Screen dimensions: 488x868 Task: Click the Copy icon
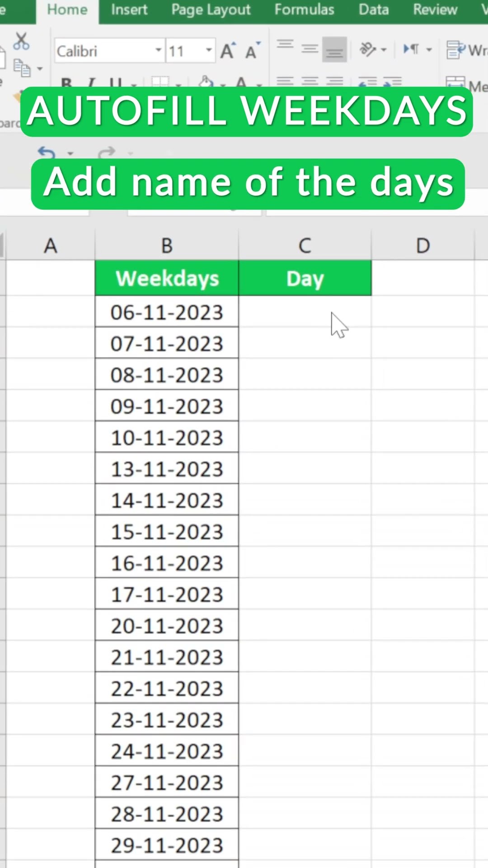point(21,68)
